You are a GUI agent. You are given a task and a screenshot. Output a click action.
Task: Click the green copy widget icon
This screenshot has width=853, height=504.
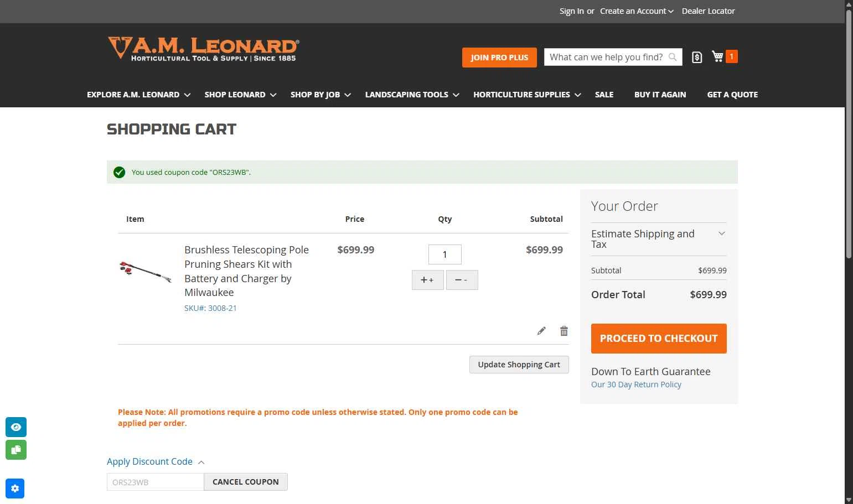[x=16, y=450]
